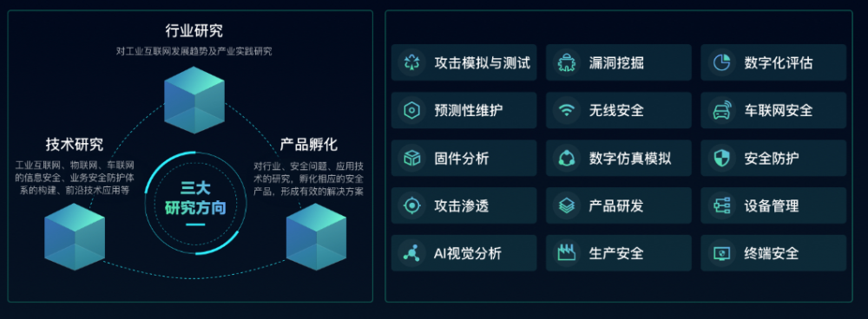Open the 预测性维护 card
The image size is (868, 319).
click(464, 111)
